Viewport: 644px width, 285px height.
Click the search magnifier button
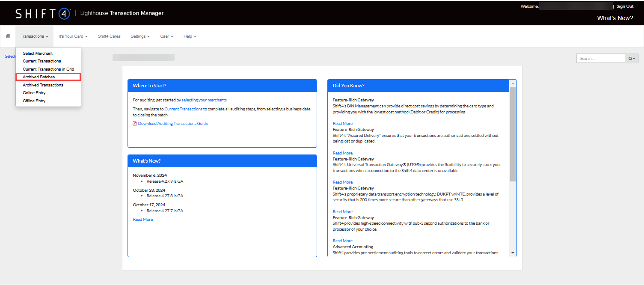click(632, 58)
